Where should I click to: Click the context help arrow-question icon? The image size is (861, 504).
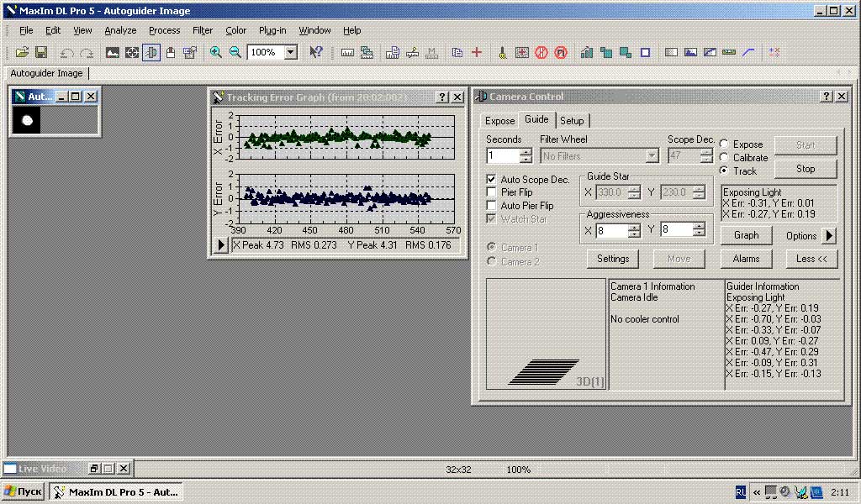click(316, 52)
